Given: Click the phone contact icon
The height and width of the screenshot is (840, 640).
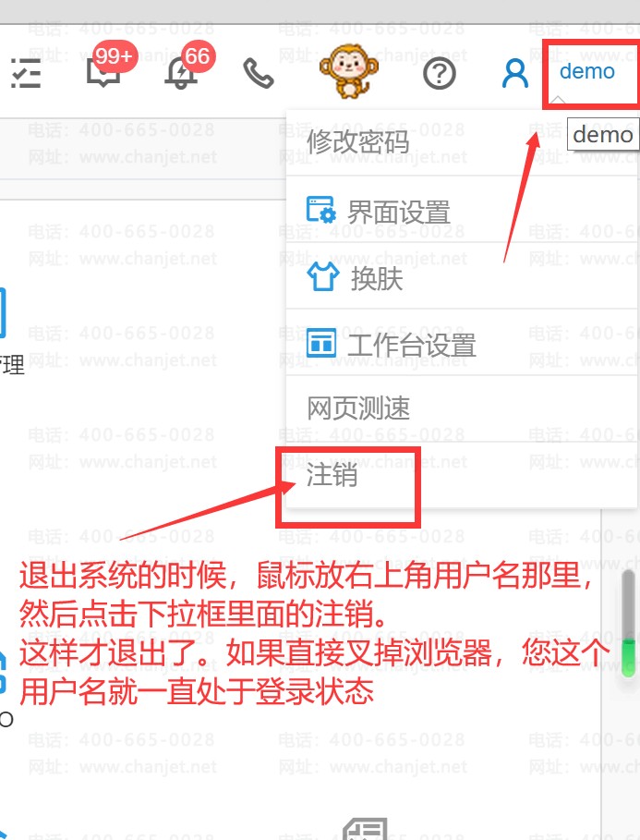Looking at the screenshot, I should click(x=259, y=73).
